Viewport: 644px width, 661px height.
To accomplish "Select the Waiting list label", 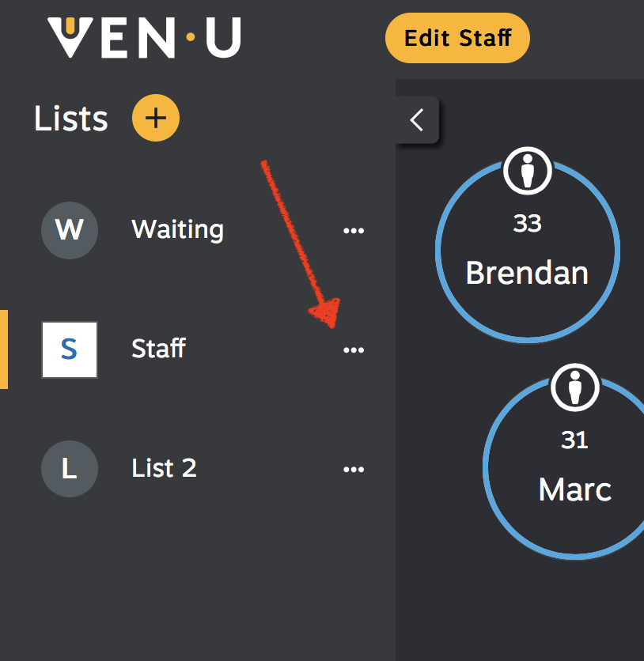I will click(177, 230).
